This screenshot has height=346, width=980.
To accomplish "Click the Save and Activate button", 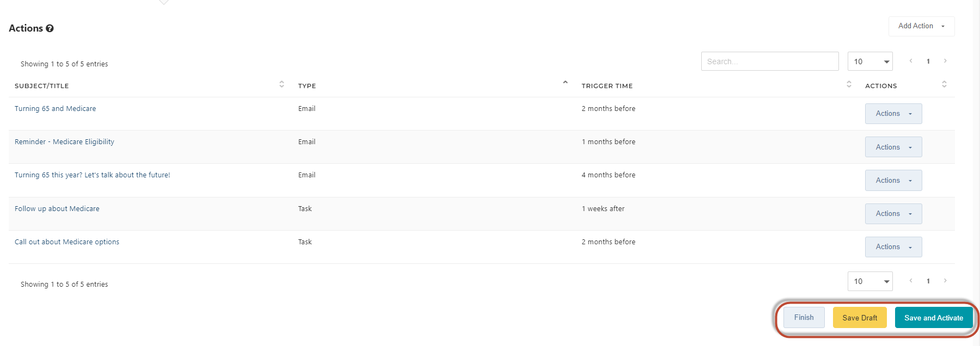I will click(x=934, y=318).
